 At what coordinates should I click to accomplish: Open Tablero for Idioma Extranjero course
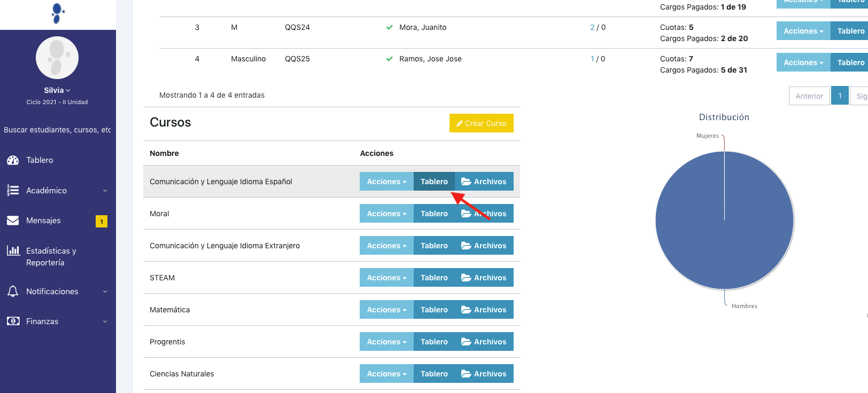tap(434, 246)
